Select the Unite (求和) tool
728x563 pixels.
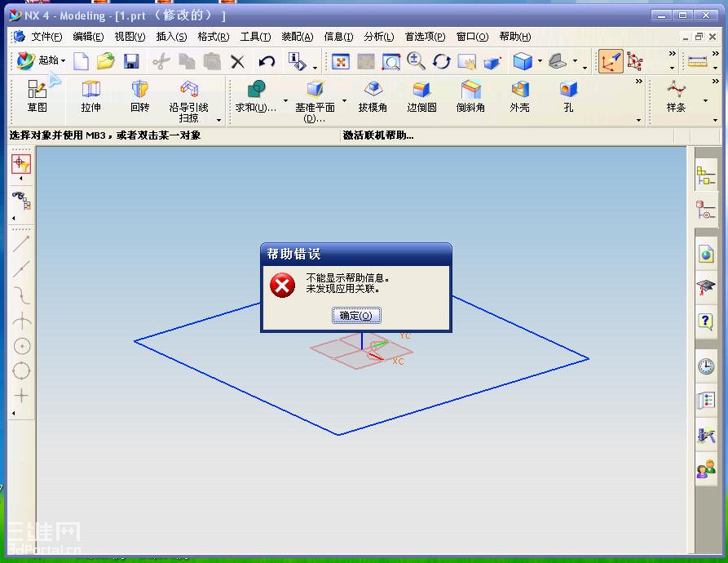256,96
